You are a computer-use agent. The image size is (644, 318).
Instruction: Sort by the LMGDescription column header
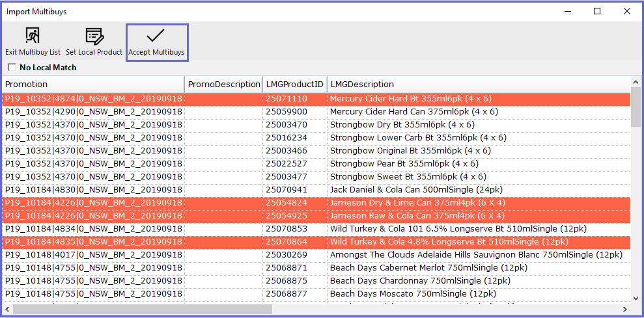(479, 85)
